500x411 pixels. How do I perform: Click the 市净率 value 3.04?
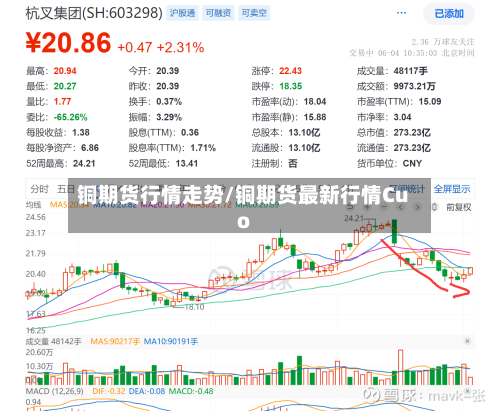pos(402,117)
